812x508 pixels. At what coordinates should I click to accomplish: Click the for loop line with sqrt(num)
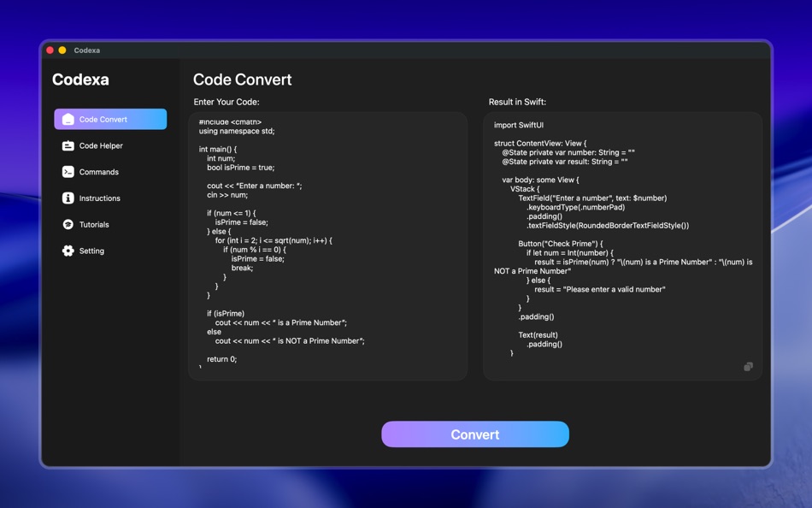(274, 240)
